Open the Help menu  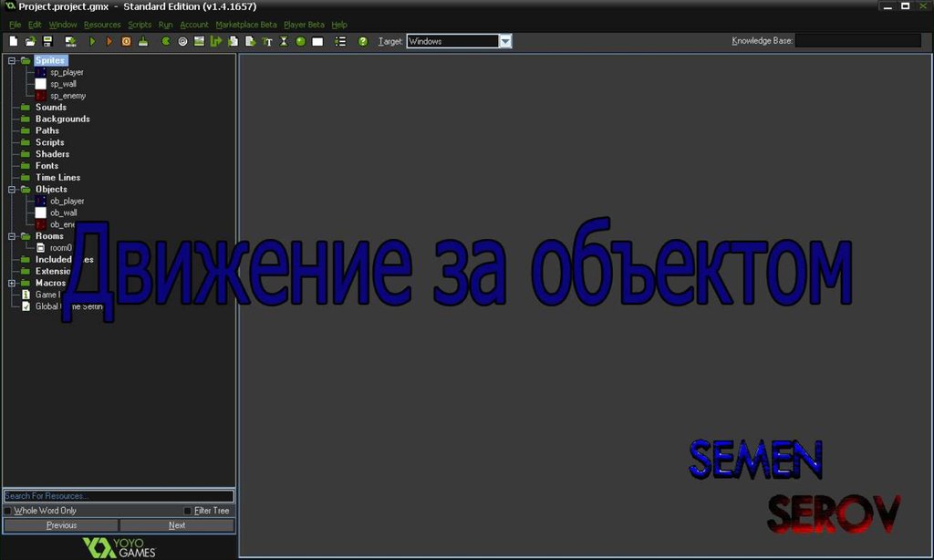(x=339, y=25)
